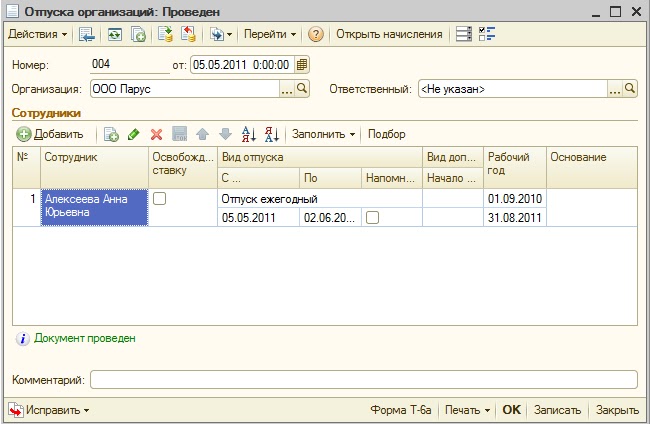Click the checklist view icon
This screenshot has width=650, height=424.
[487, 34]
